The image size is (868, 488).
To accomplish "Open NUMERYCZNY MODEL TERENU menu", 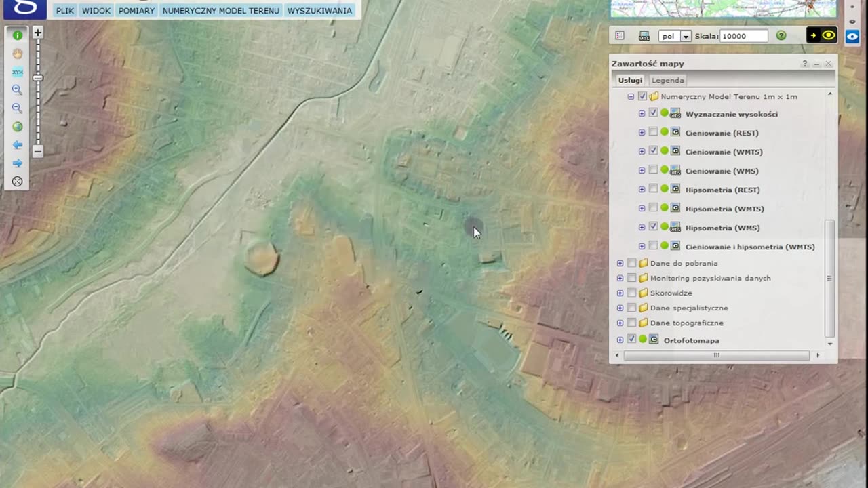I will click(x=221, y=11).
